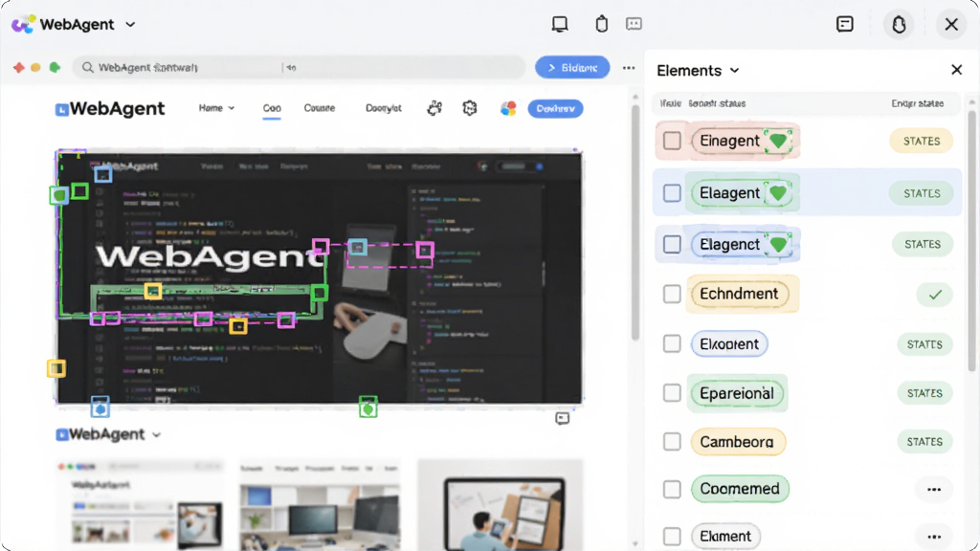Click the yellow traffic-light dot in browser bar

[35, 68]
